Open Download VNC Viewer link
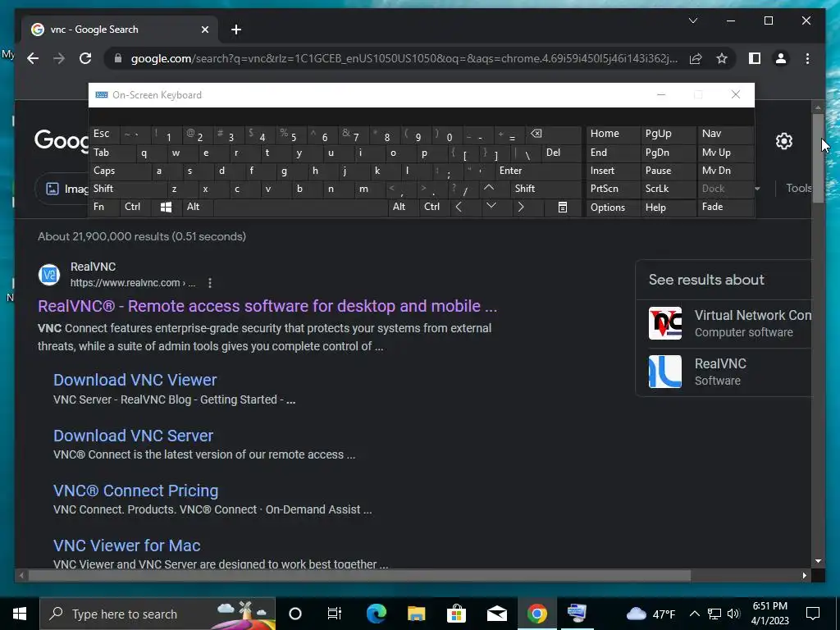 (135, 380)
